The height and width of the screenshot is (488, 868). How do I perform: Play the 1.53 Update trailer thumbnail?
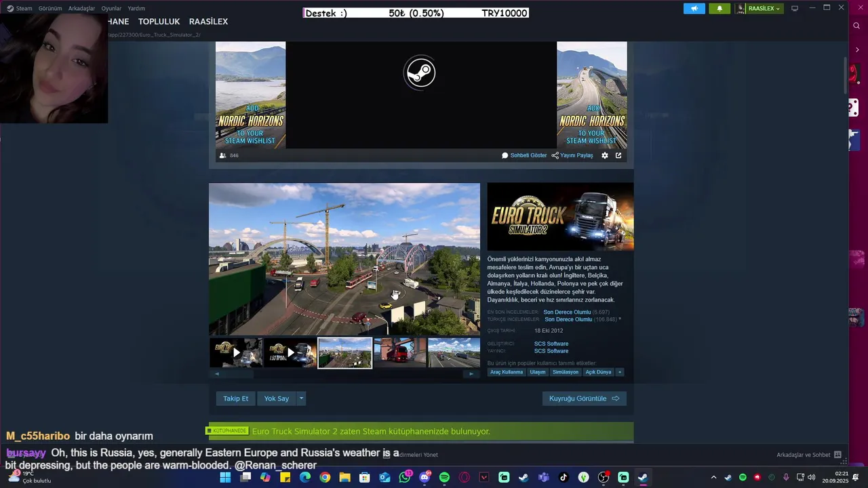click(290, 352)
